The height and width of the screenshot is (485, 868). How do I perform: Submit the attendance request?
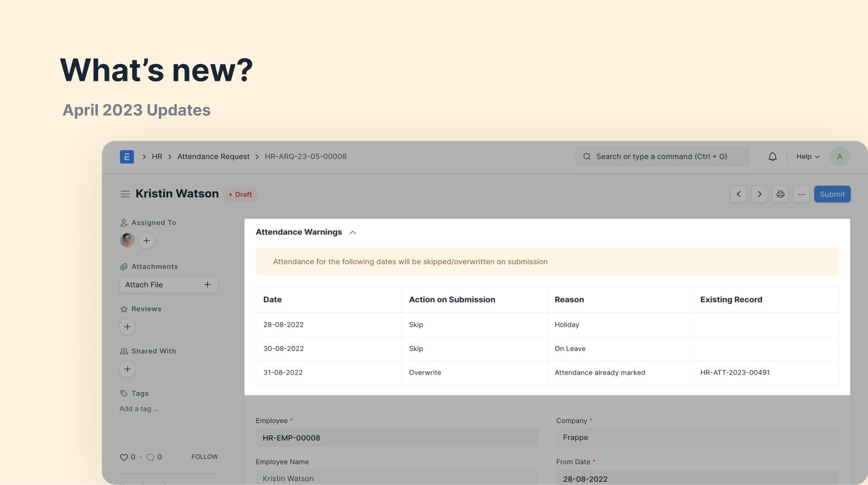point(832,194)
